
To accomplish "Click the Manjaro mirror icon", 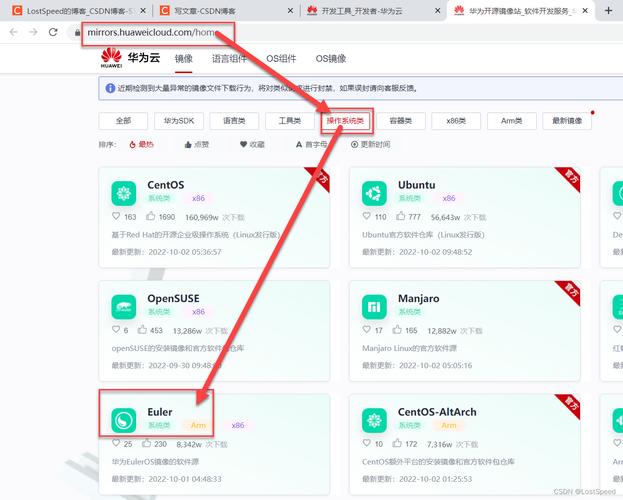I will (x=374, y=307).
